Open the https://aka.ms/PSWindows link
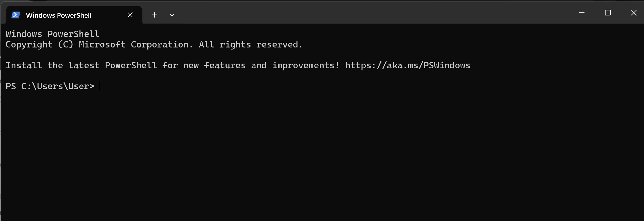644x221 pixels. pyautogui.click(x=408, y=65)
